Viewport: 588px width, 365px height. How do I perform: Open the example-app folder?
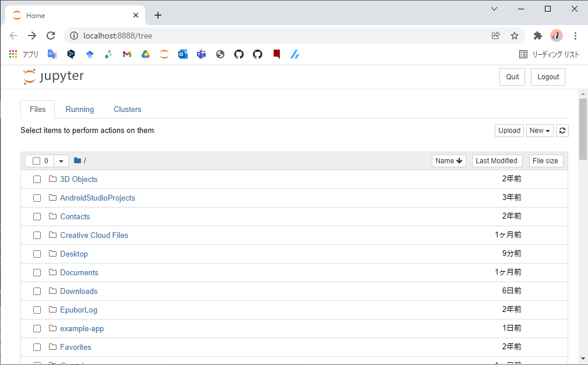point(82,329)
